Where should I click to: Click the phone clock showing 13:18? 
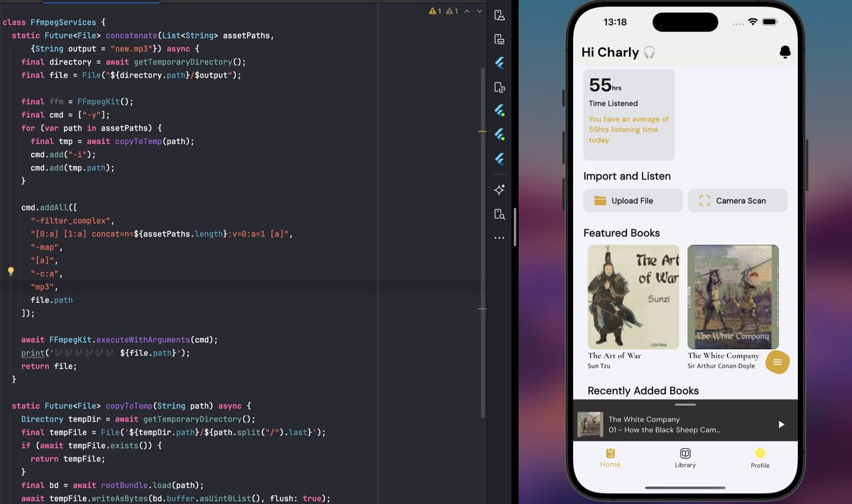(x=615, y=22)
